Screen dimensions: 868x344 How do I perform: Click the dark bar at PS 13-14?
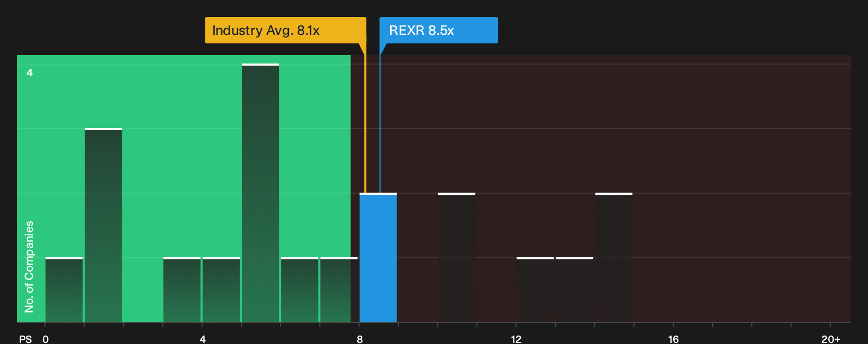click(x=574, y=290)
